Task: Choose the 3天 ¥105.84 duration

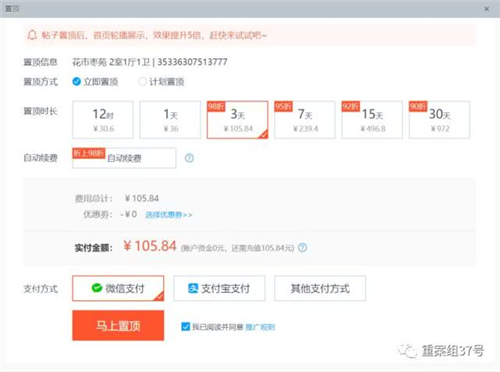Action: pos(237,120)
